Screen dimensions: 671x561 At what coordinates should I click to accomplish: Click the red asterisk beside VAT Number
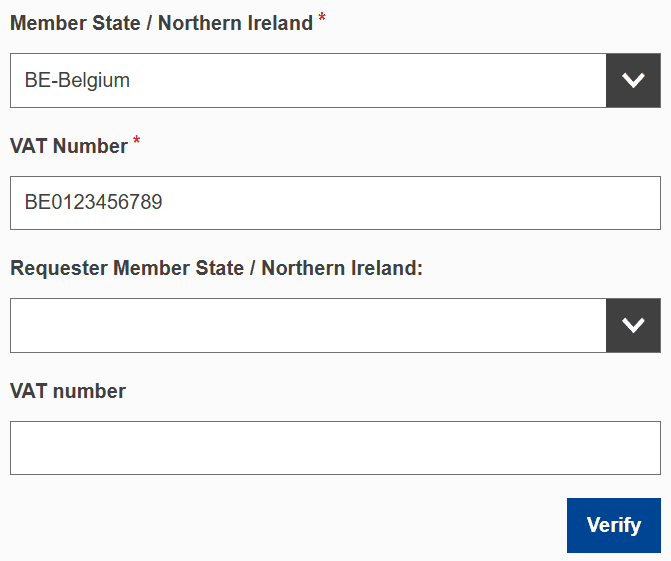pos(136,142)
